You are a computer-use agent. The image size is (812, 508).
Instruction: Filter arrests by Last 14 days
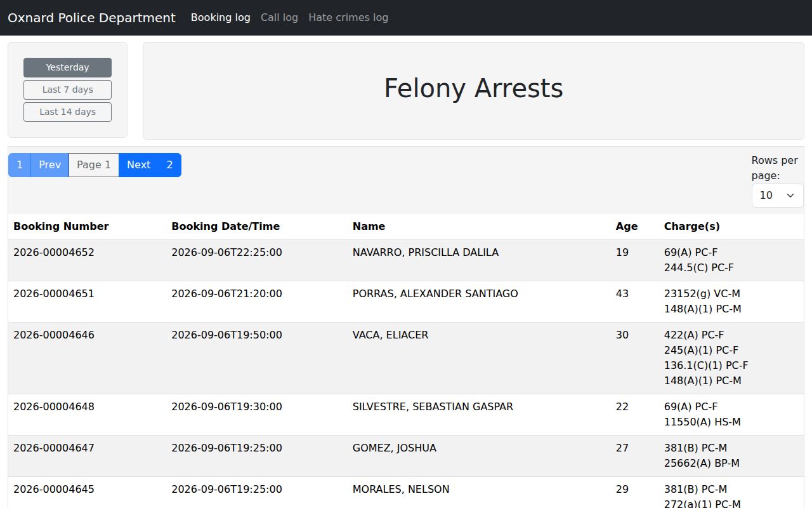click(x=67, y=112)
